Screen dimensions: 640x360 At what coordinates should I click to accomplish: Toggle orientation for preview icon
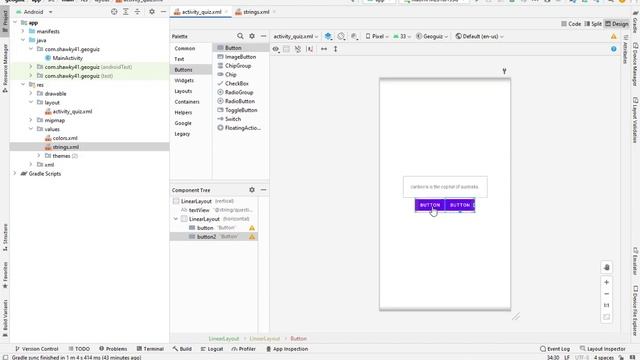click(341, 36)
